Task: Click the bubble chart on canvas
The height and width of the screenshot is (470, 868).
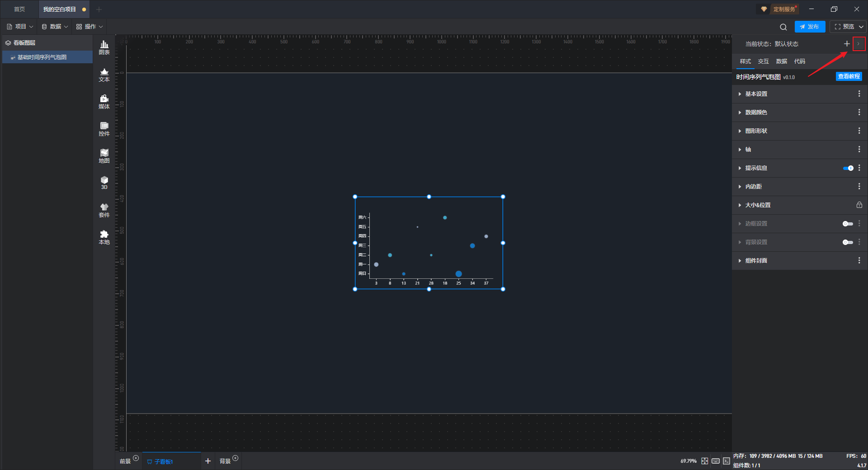Action: 429,243
